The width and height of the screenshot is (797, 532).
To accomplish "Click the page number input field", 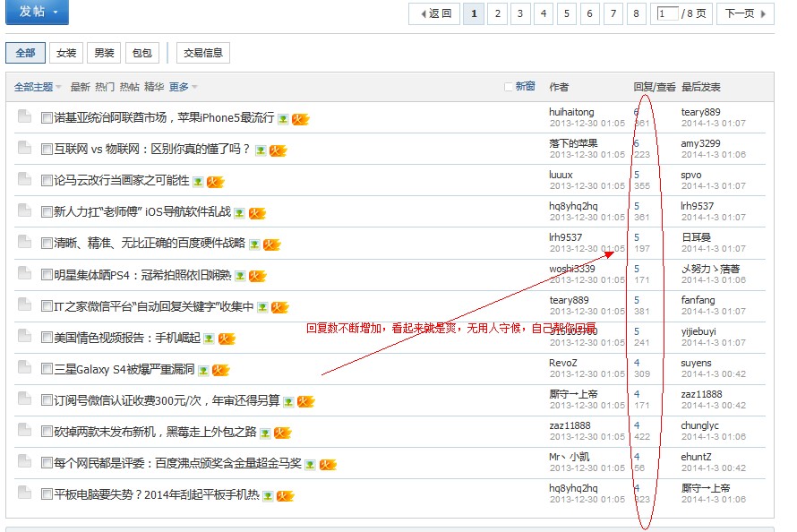I will pyautogui.click(x=667, y=13).
